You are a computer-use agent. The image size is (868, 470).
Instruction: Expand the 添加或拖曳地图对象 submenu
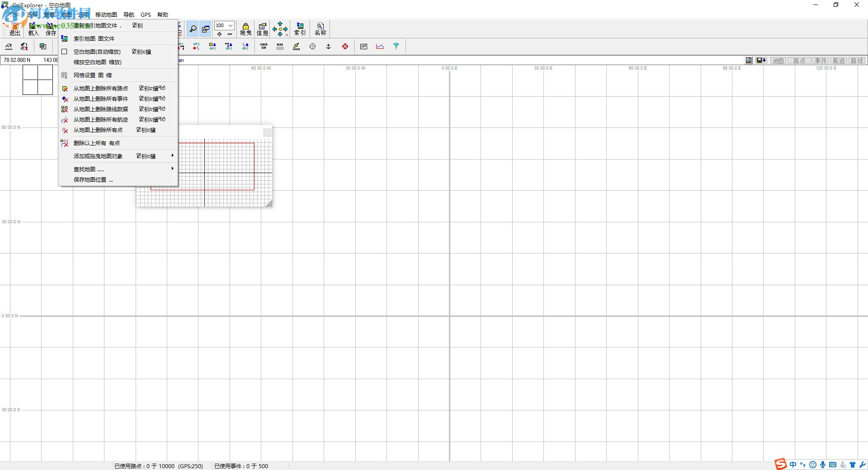pos(118,156)
